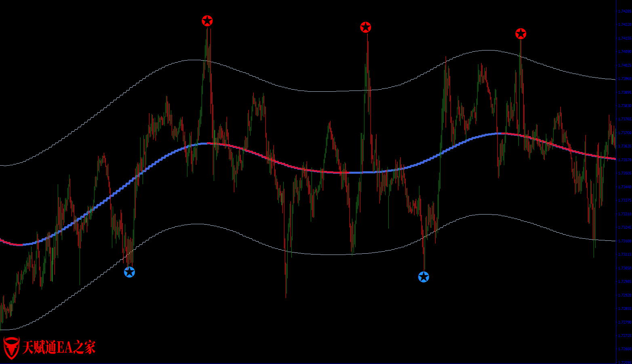
Task: Click the 1.73765 price scale value
Action: pos(624,119)
